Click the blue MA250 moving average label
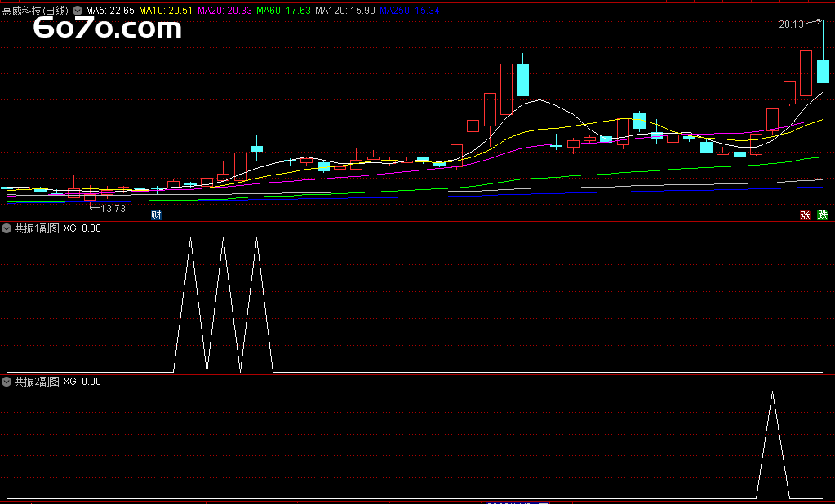The height and width of the screenshot is (504, 835). [409, 11]
